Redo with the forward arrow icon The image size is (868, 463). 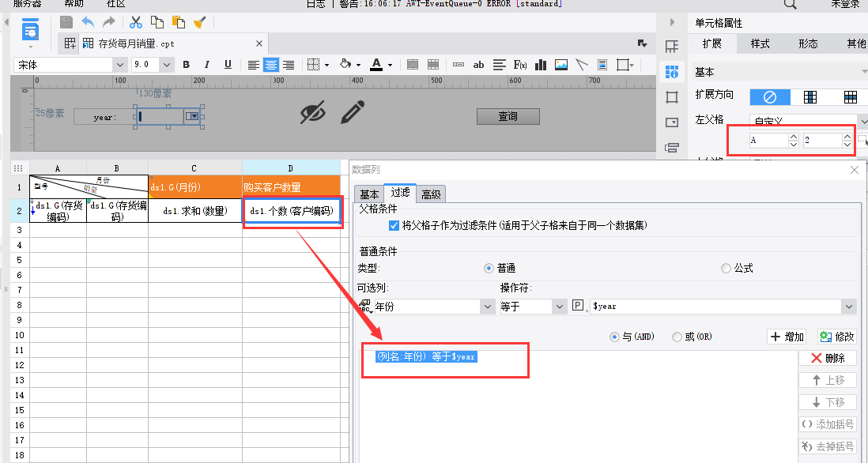point(109,22)
